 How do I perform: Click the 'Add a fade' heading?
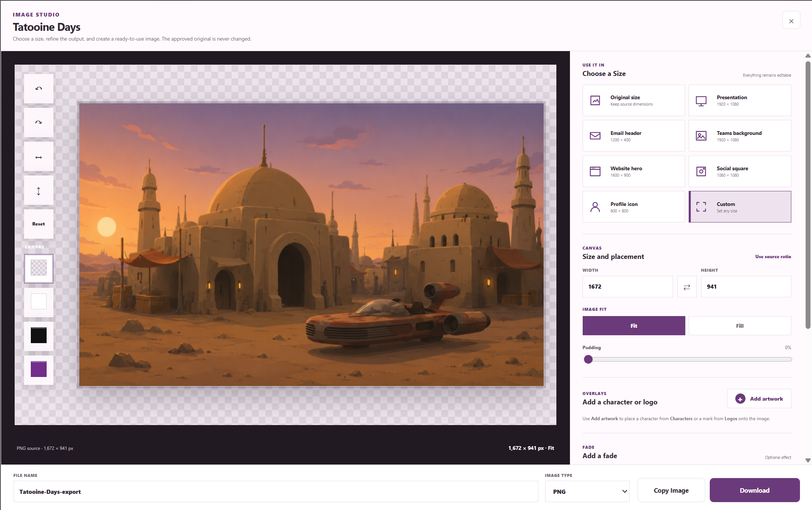point(600,456)
